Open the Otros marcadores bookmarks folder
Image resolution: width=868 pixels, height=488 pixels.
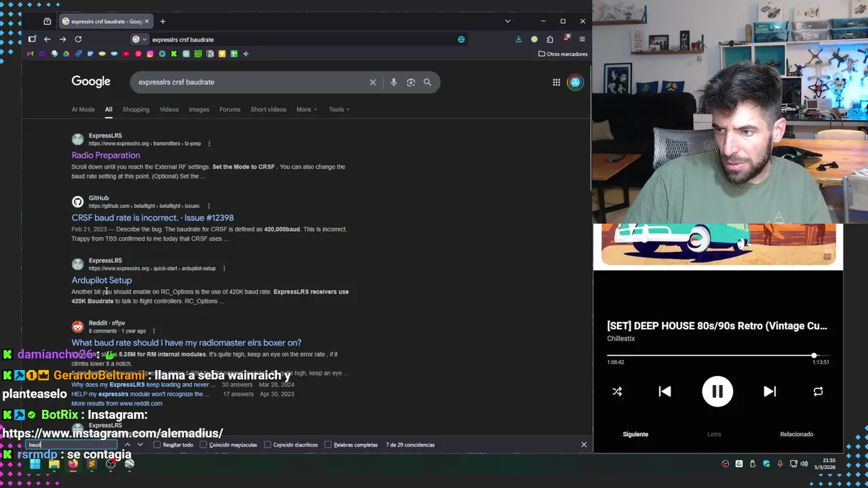pos(562,54)
